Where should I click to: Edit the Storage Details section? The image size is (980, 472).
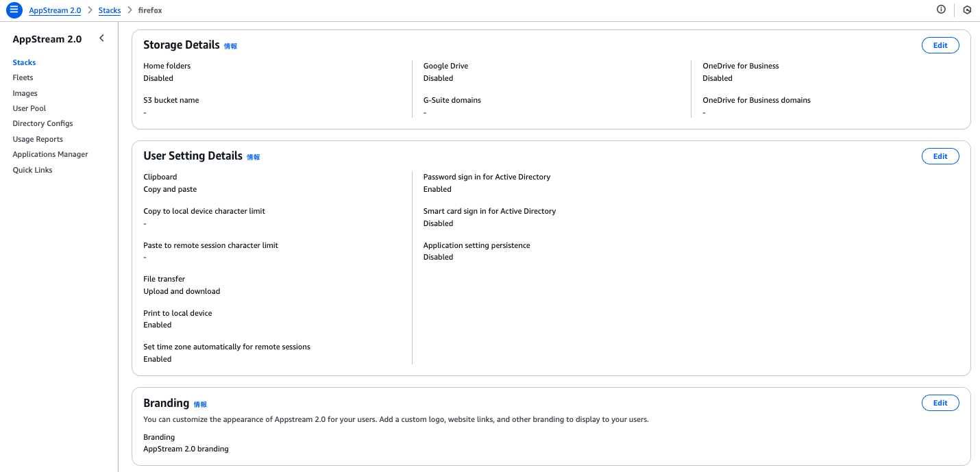[x=940, y=45]
